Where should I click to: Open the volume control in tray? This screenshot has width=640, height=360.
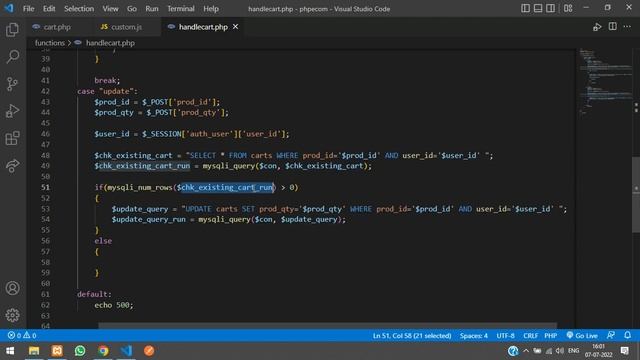(x=560, y=351)
